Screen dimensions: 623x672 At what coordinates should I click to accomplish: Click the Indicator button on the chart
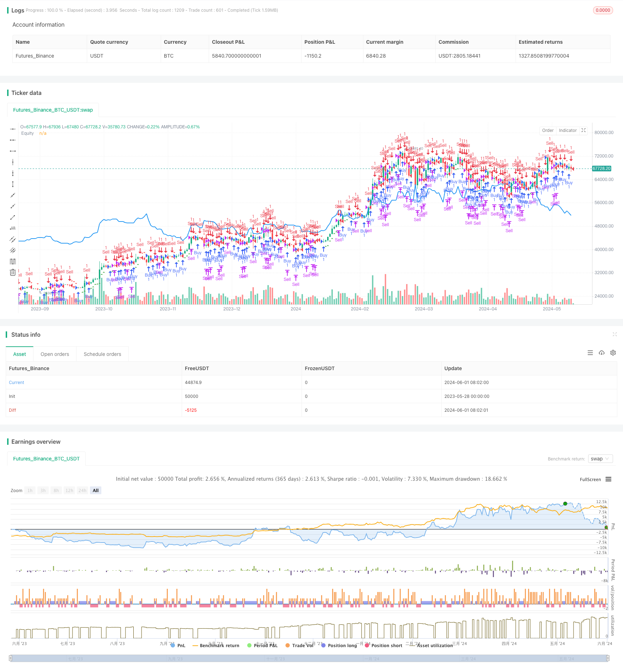(x=568, y=130)
